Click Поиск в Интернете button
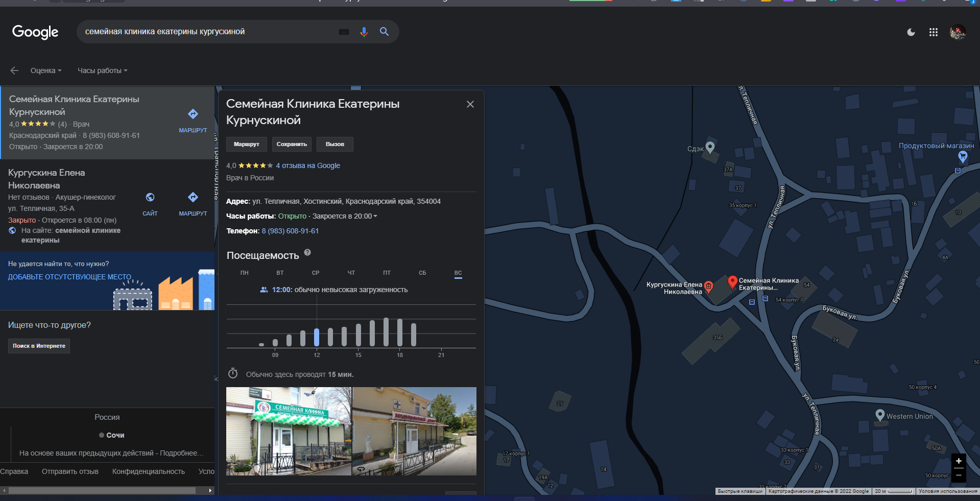980x501 pixels. (39, 346)
